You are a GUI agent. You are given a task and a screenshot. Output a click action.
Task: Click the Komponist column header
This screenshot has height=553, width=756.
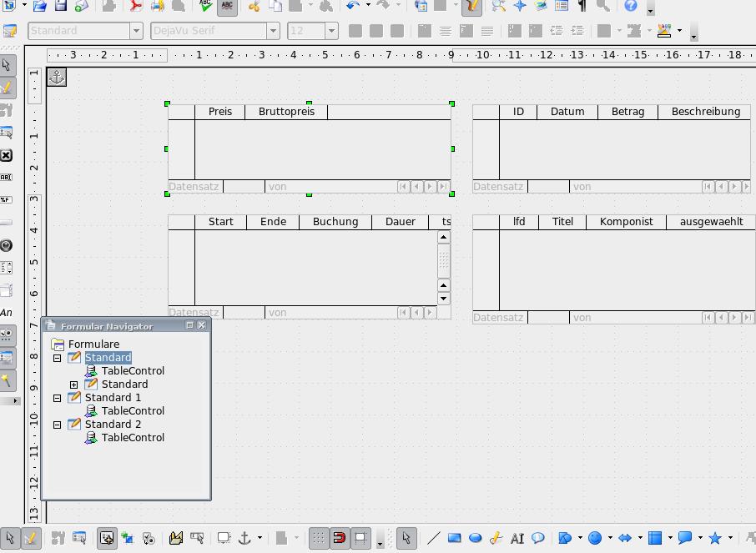point(626,222)
